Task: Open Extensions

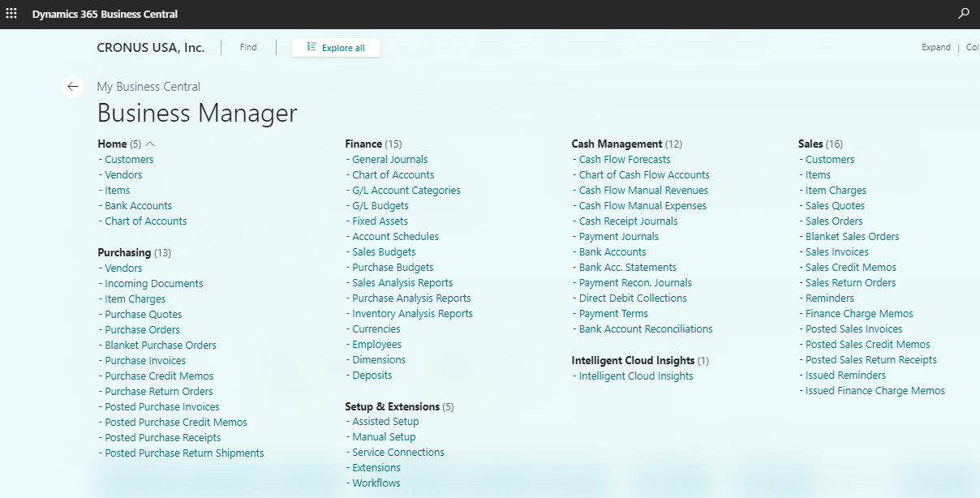Action: [x=376, y=468]
